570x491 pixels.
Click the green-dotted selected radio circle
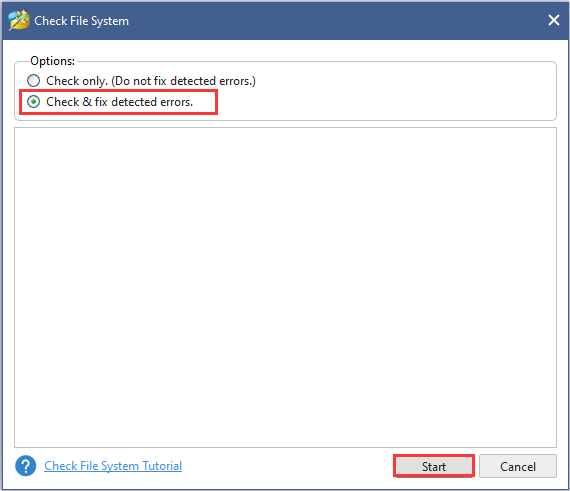pyautogui.click(x=33, y=102)
